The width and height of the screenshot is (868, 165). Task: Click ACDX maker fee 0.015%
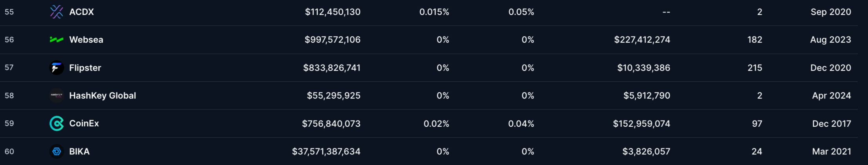pyautogui.click(x=434, y=12)
